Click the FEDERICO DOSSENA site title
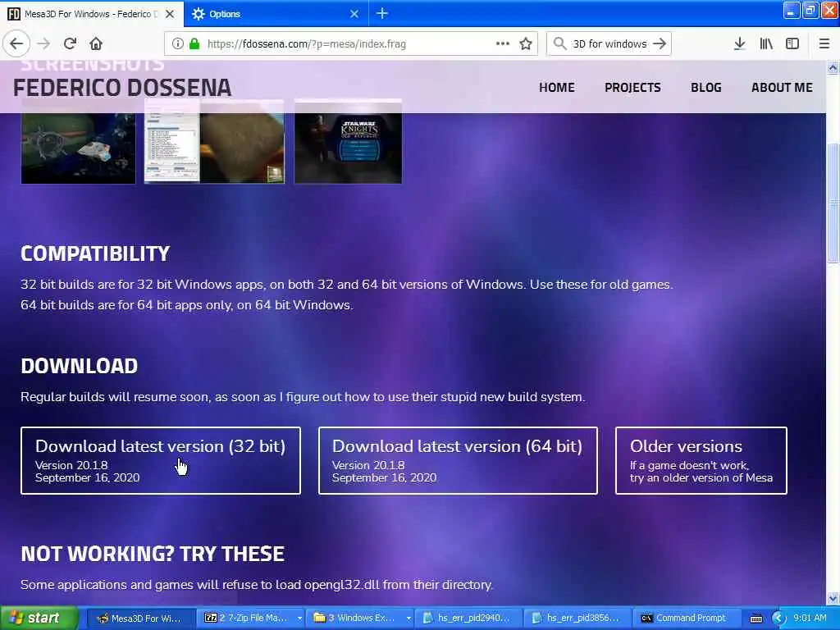Image resolution: width=840 pixels, height=630 pixels. [122, 88]
